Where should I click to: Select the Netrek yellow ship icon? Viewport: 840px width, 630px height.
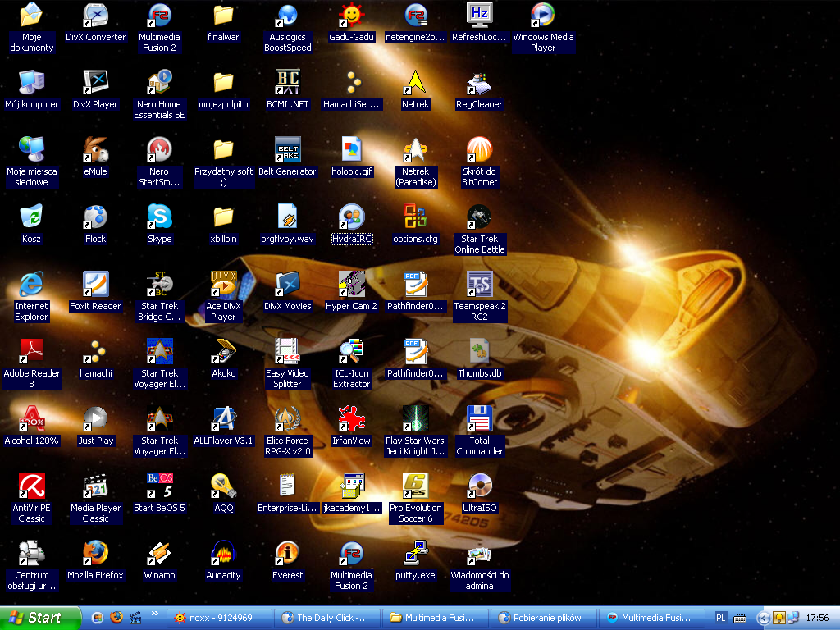coord(415,83)
